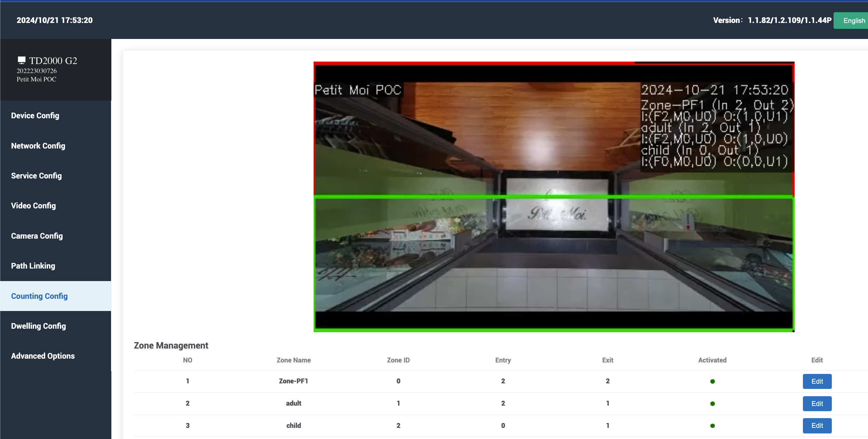Go to Network Config page
Screen dimensions: 868x439
pyautogui.click(x=38, y=146)
